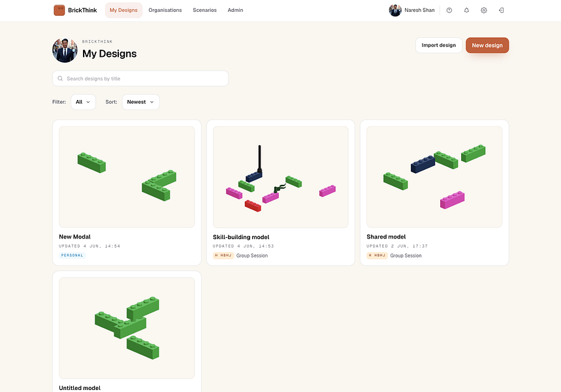Click the New Modal title
Viewport: 561px width, 392px height.
click(74, 237)
